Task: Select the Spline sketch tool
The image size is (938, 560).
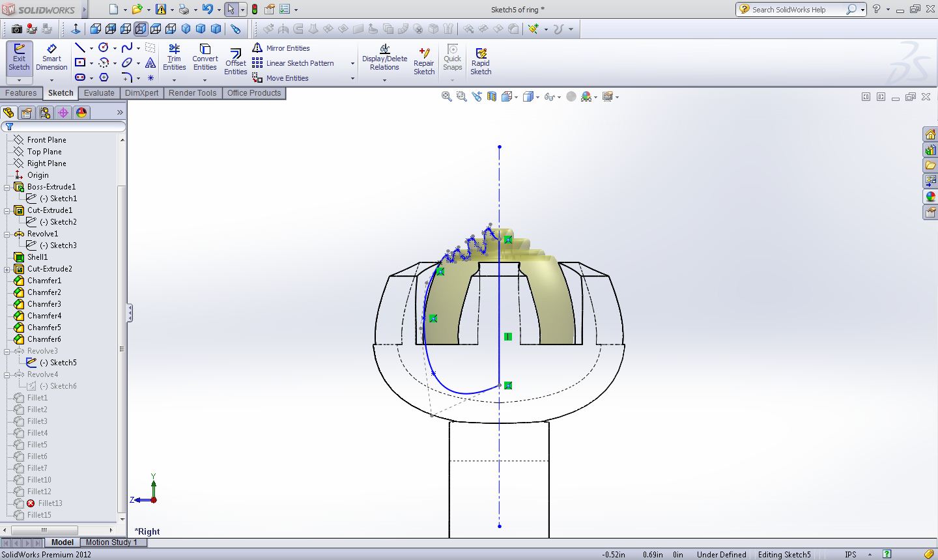Action: [127, 48]
